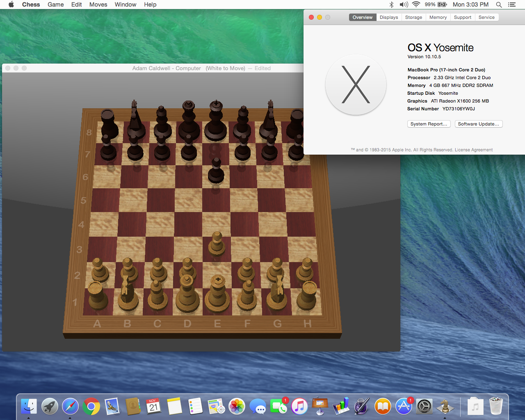Screen dimensions: 525x420
Task: Open the License Agreement link
Action: [474, 150]
